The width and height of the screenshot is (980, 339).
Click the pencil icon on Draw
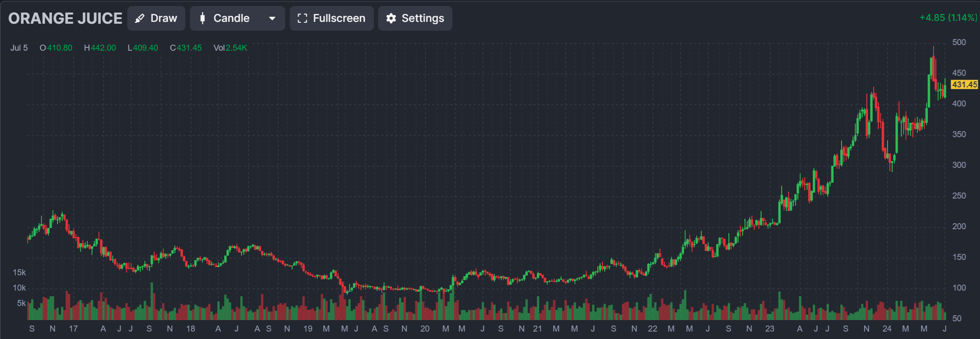[139, 19]
